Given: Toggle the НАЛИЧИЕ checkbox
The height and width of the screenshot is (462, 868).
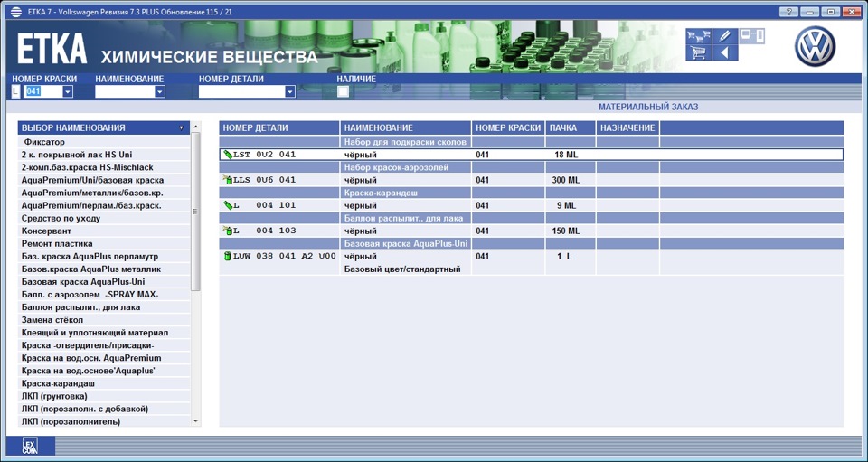Looking at the screenshot, I should point(344,91).
